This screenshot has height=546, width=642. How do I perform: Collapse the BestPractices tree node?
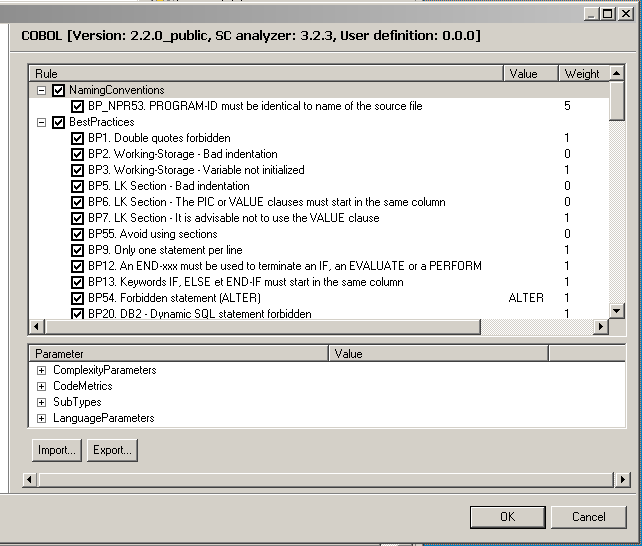point(41,122)
